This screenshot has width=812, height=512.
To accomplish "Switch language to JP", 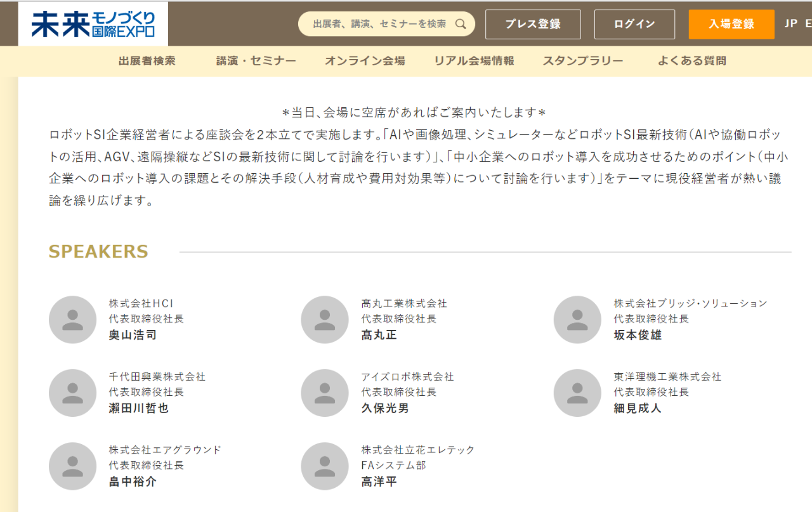I will [791, 23].
